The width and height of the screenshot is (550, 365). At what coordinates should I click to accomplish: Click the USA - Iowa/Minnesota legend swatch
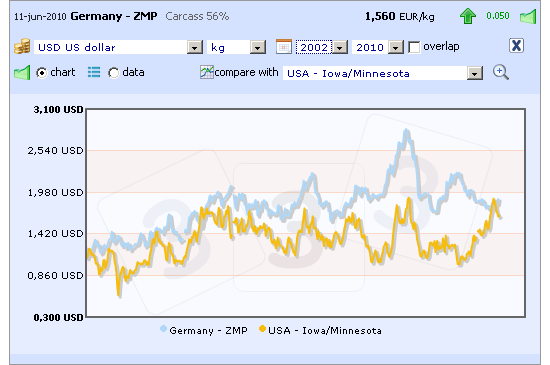point(262,329)
